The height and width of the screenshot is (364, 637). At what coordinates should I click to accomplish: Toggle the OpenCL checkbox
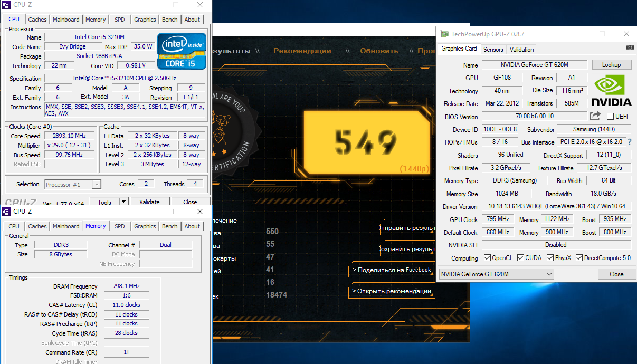point(488,258)
